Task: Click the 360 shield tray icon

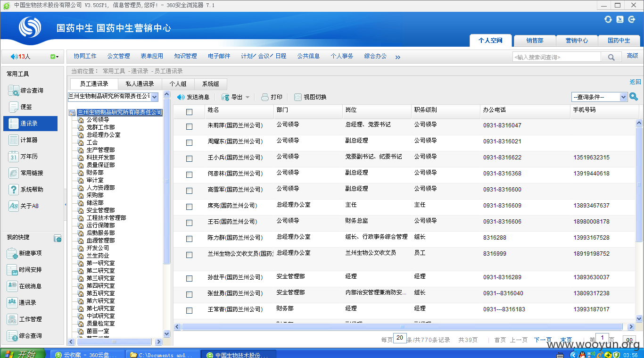Action: click(x=616, y=355)
